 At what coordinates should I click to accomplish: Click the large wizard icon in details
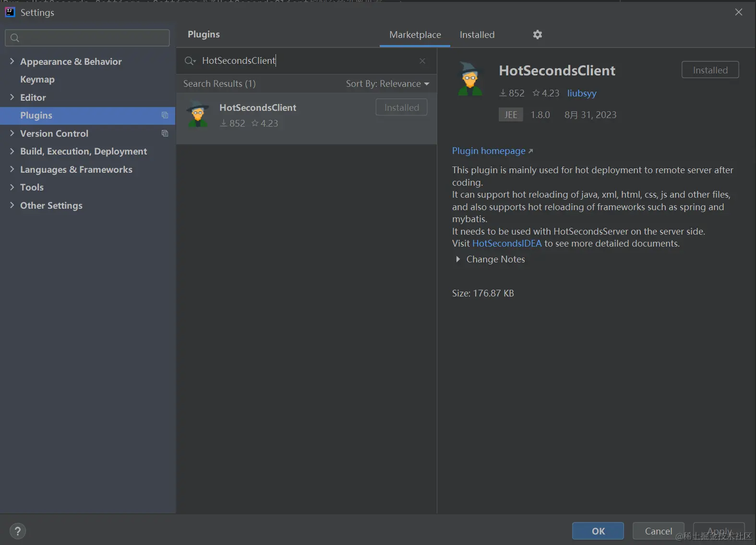(x=470, y=79)
